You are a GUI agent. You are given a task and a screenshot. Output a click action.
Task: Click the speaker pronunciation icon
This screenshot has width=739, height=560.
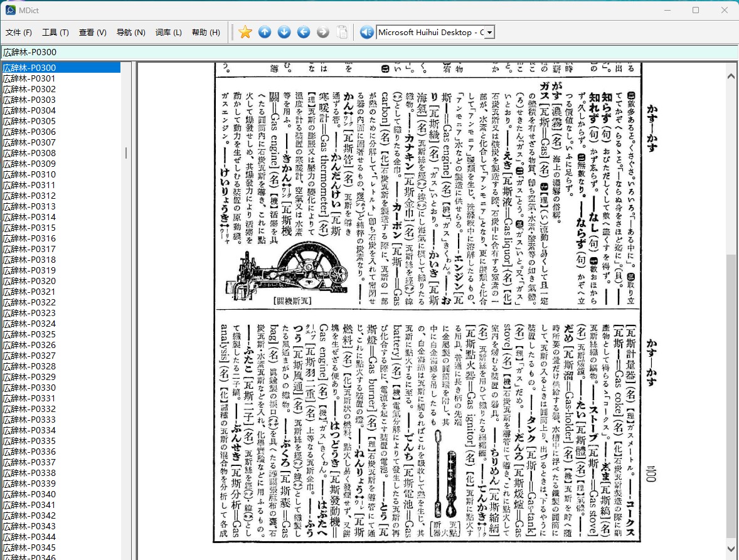(366, 32)
